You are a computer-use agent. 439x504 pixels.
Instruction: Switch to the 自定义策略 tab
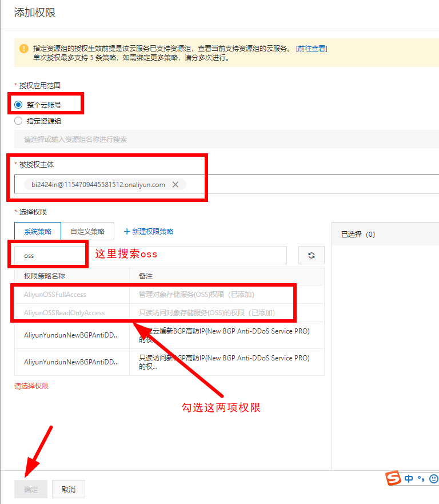coord(87,232)
